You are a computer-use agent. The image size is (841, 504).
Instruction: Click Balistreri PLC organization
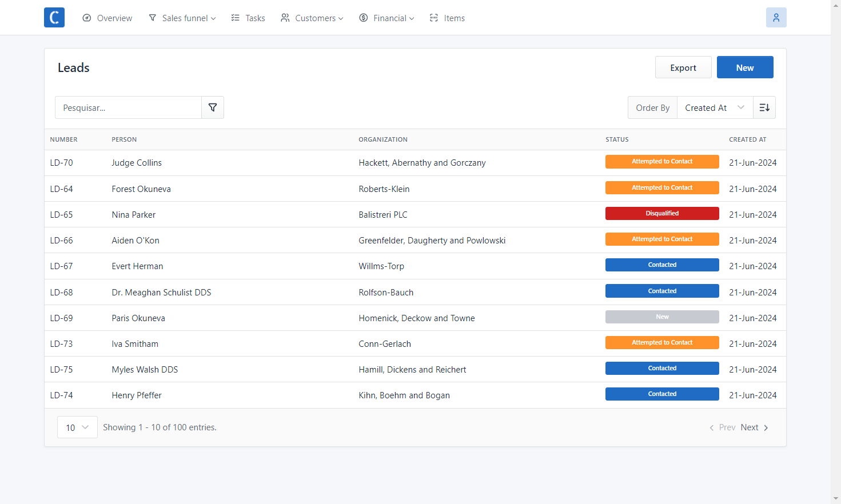pyautogui.click(x=383, y=215)
